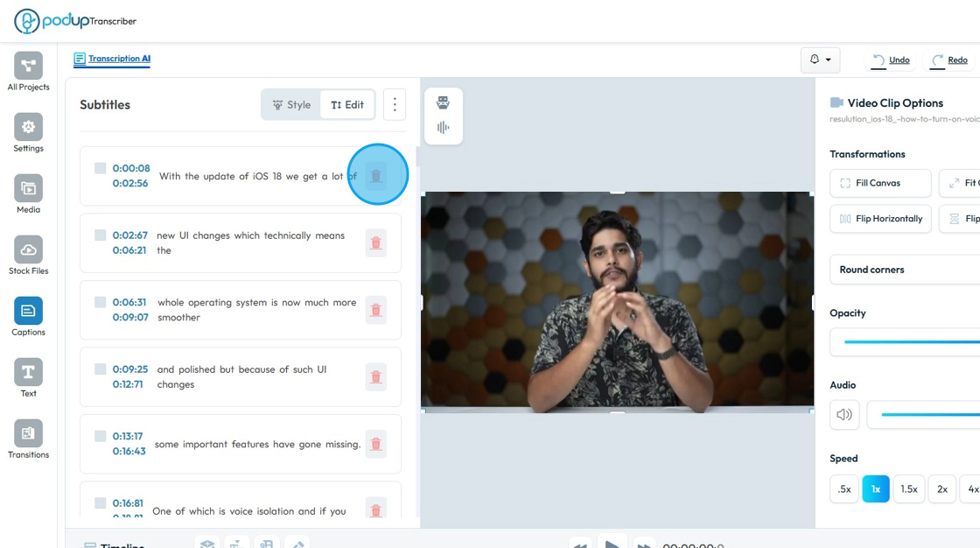Viewport: 980px width, 548px height.
Task: Open All Projects in the sidebar
Action: [x=28, y=71]
